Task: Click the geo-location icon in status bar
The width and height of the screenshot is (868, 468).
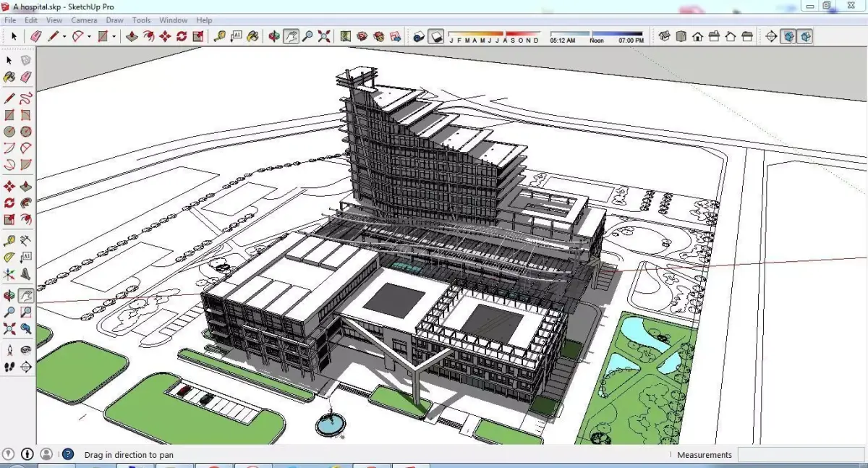Action: pyautogui.click(x=9, y=454)
